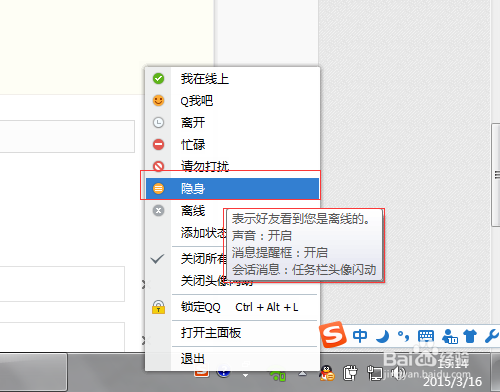Click the input box beside 关闭头像闪动
The image size is (500, 392).
point(62,284)
